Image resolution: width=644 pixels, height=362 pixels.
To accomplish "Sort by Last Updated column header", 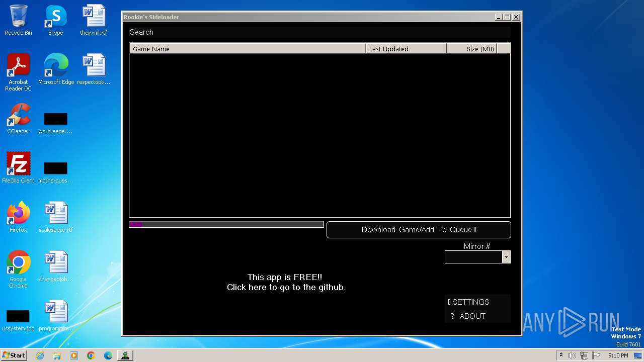I will [406, 49].
